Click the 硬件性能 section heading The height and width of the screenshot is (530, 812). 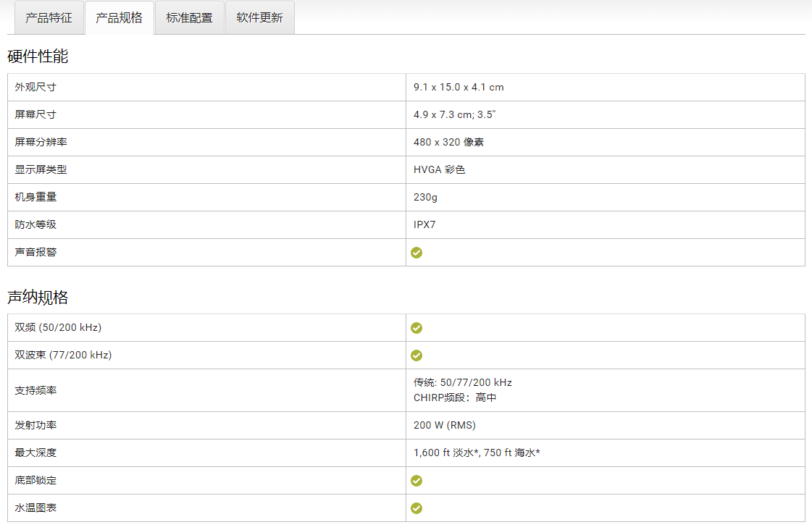click(x=38, y=56)
